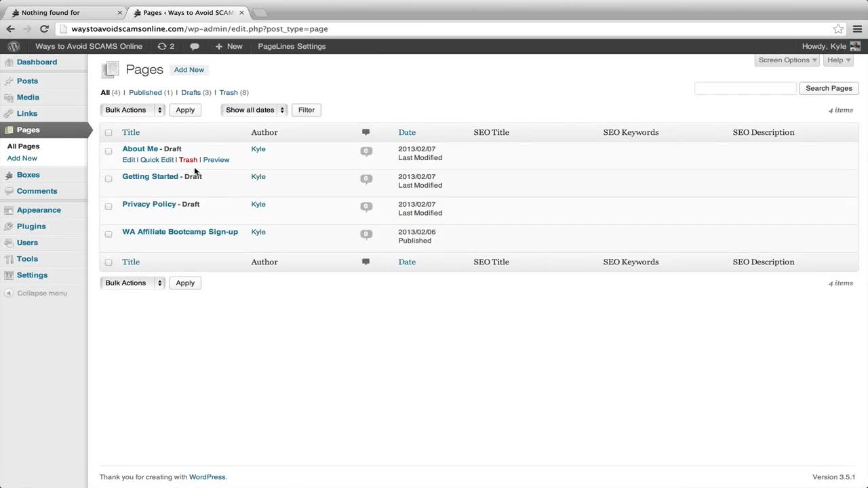Image resolution: width=868 pixels, height=488 pixels.
Task: Click the top Apply button
Action: click(x=185, y=110)
